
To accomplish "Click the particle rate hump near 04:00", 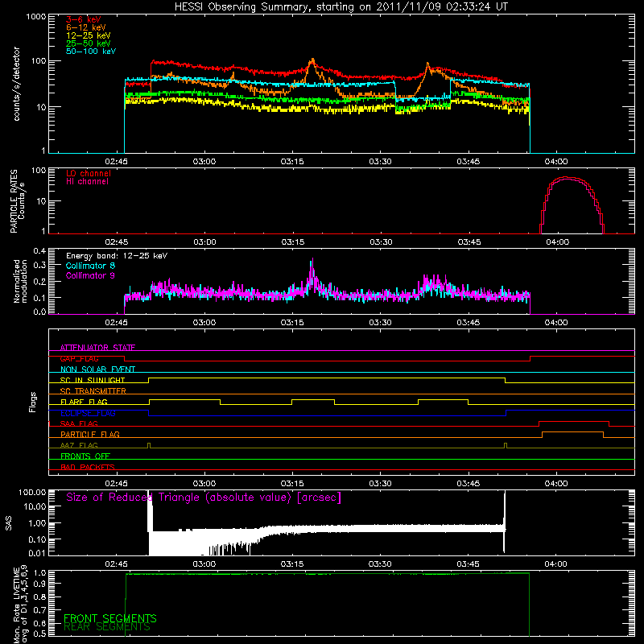I will click(572, 205).
